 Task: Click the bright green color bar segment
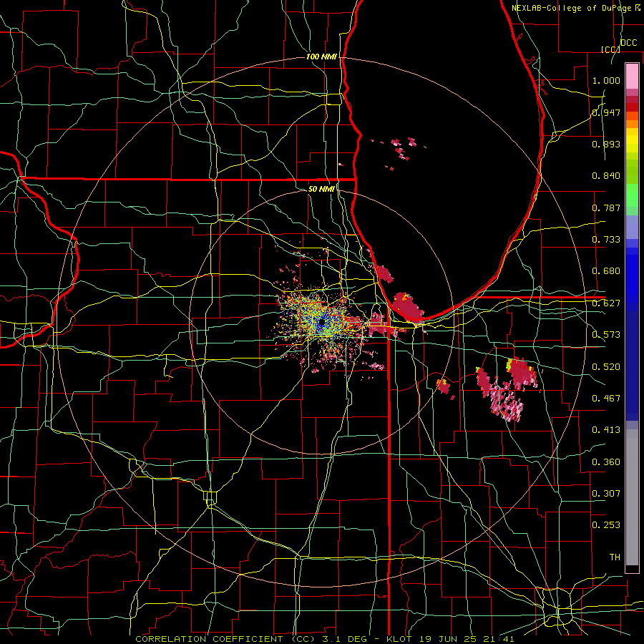click(x=632, y=195)
